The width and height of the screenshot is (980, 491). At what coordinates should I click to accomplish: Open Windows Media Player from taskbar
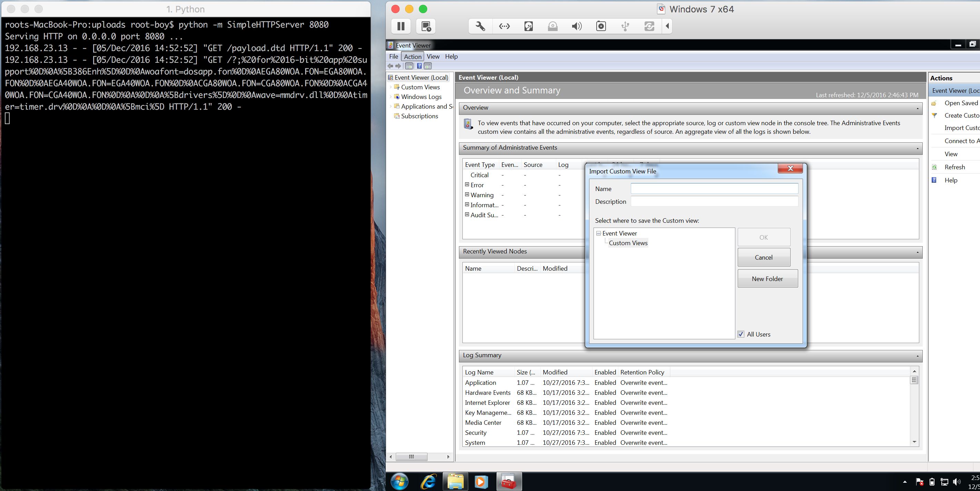pos(481,482)
